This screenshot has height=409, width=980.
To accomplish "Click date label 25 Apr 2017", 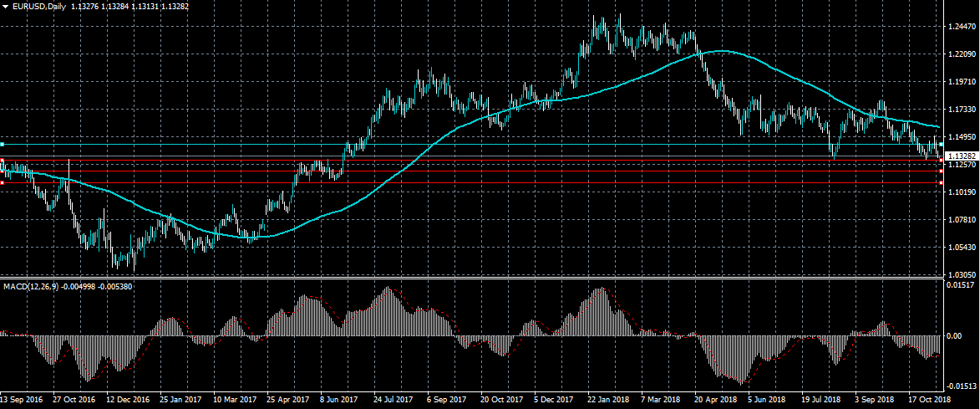I will (x=289, y=398).
